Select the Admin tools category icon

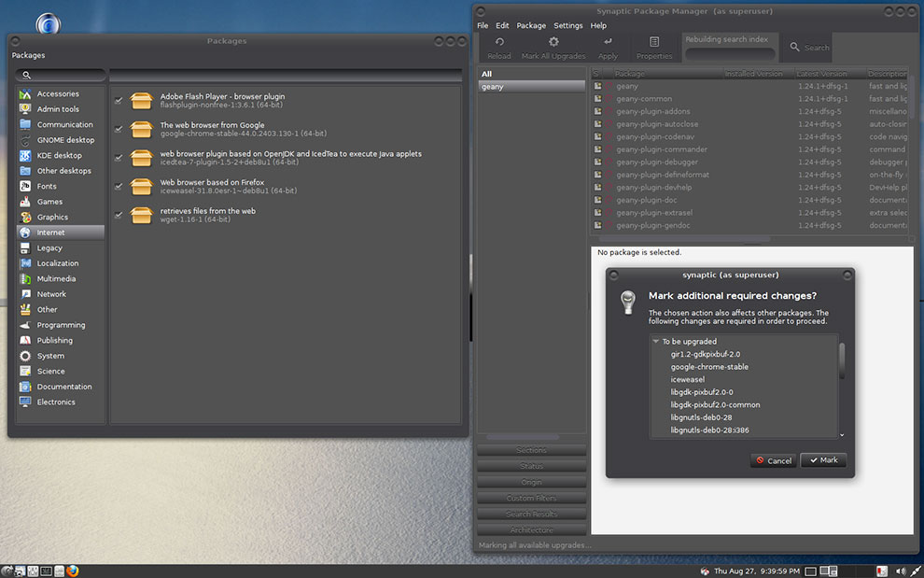(x=25, y=109)
